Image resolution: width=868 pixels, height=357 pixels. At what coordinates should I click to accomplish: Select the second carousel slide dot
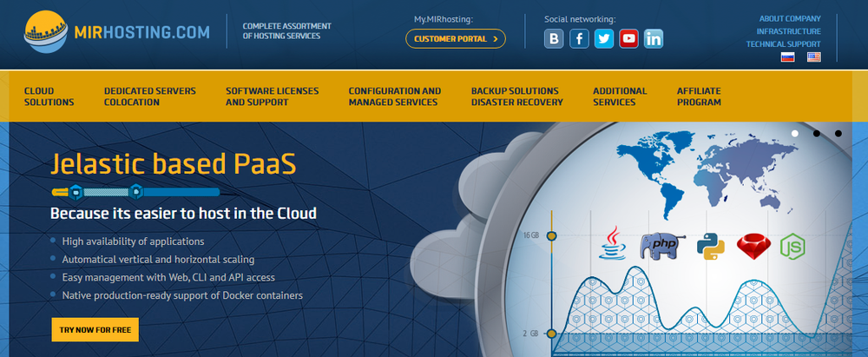[x=817, y=134]
